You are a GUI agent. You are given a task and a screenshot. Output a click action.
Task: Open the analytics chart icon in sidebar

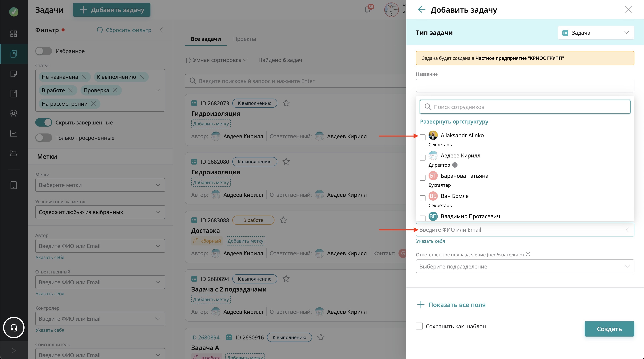[x=13, y=133]
